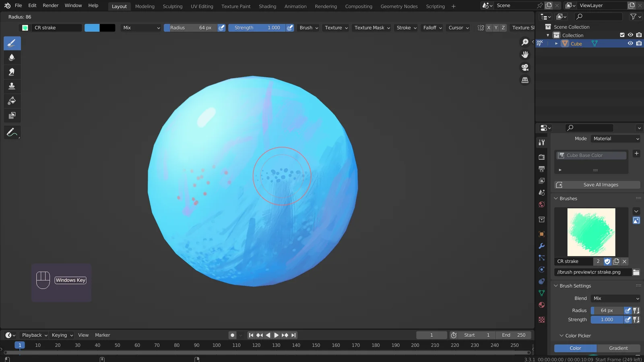Open the Render menu
This screenshot has height=362, width=644.
51,6
